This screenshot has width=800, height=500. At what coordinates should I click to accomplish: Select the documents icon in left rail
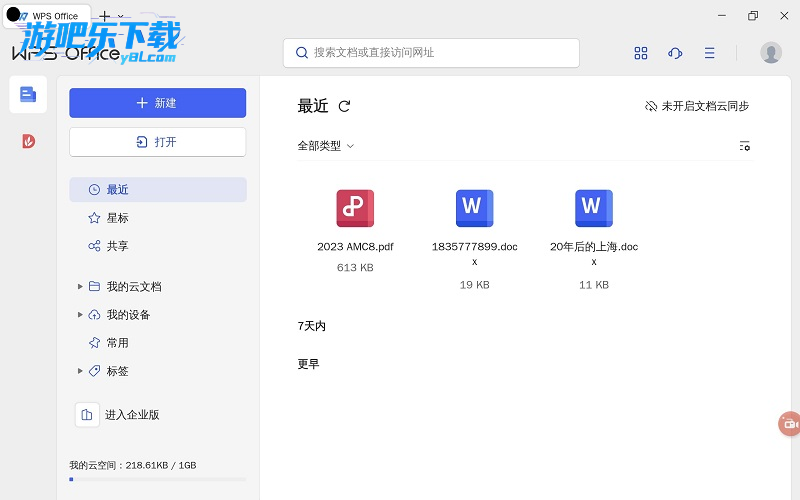28,94
